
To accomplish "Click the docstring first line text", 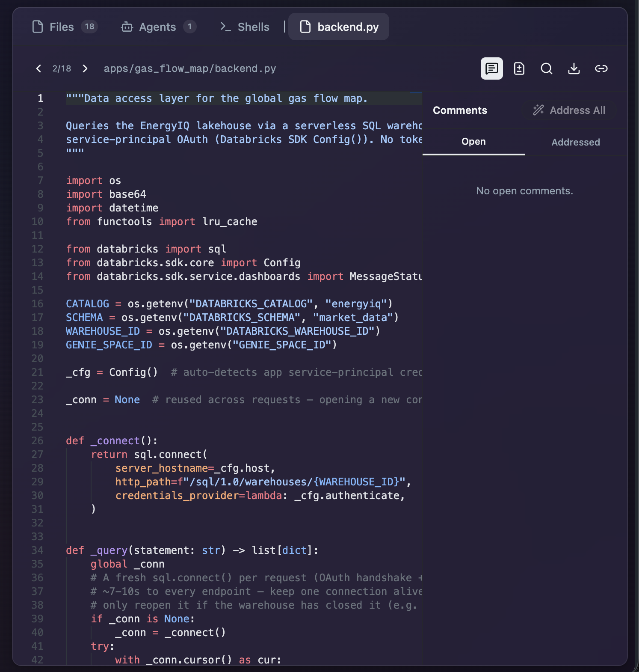I will point(217,98).
